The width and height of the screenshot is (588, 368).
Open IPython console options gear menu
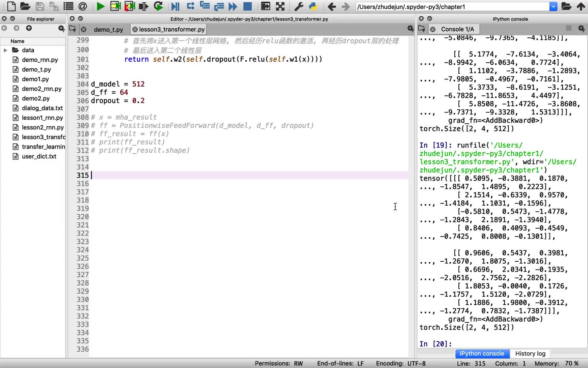[581, 29]
